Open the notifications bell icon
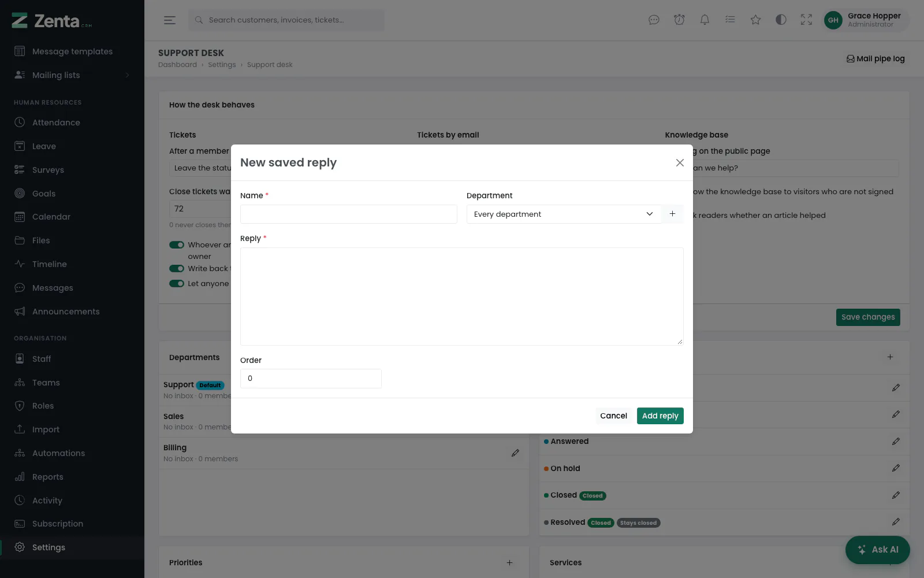 tap(705, 20)
